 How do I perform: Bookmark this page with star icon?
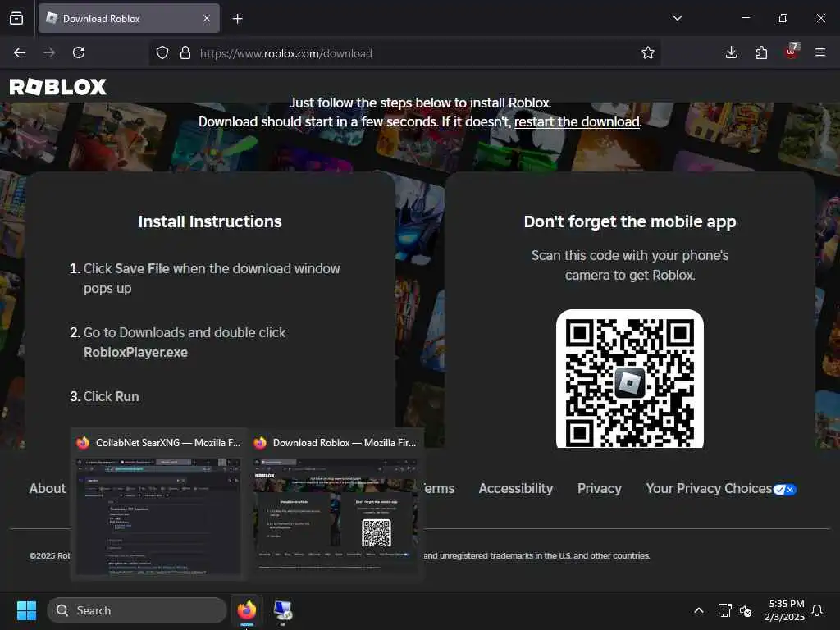(648, 52)
